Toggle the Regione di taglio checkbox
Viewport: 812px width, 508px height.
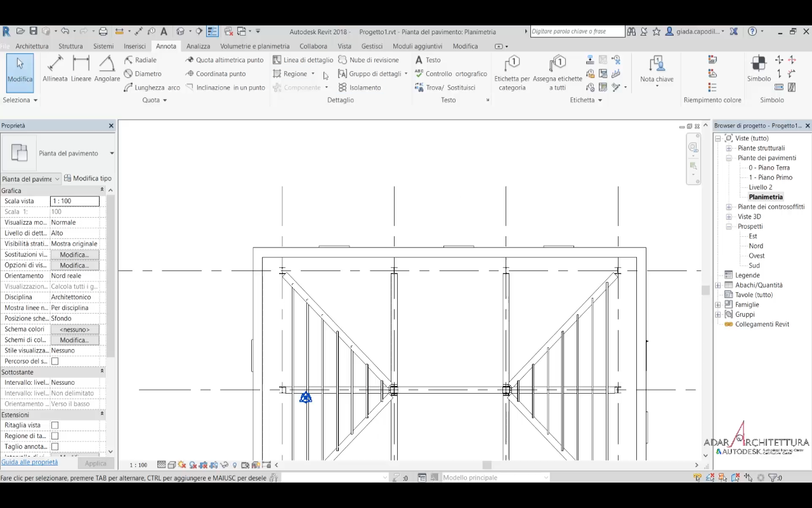(55, 436)
